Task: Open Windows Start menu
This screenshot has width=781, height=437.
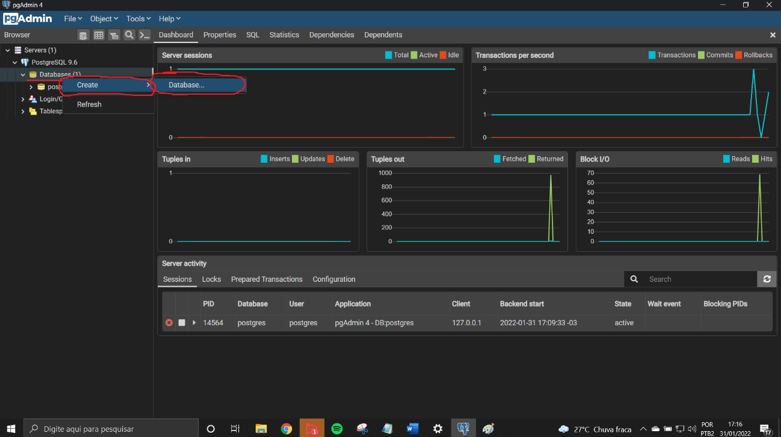Action: (x=11, y=429)
